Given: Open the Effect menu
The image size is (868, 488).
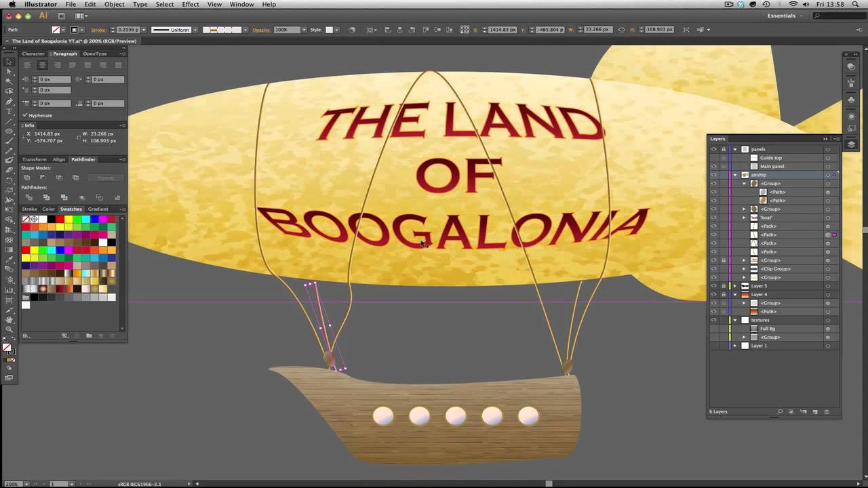Looking at the screenshot, I should tap(191, 5).
